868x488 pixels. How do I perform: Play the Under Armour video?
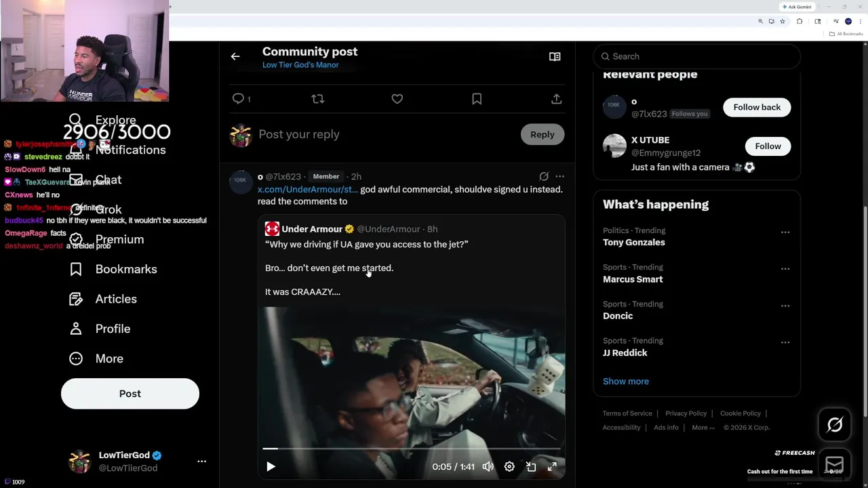point(271,466)
